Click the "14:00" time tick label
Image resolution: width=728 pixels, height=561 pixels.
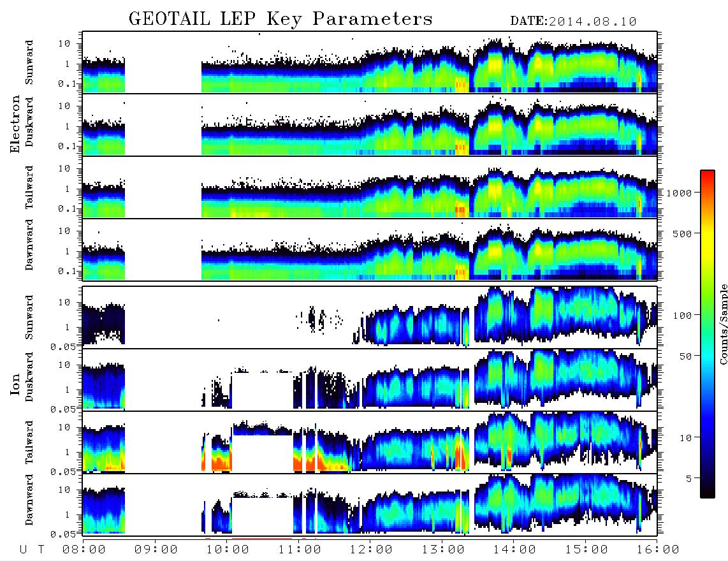coord(514,550)
